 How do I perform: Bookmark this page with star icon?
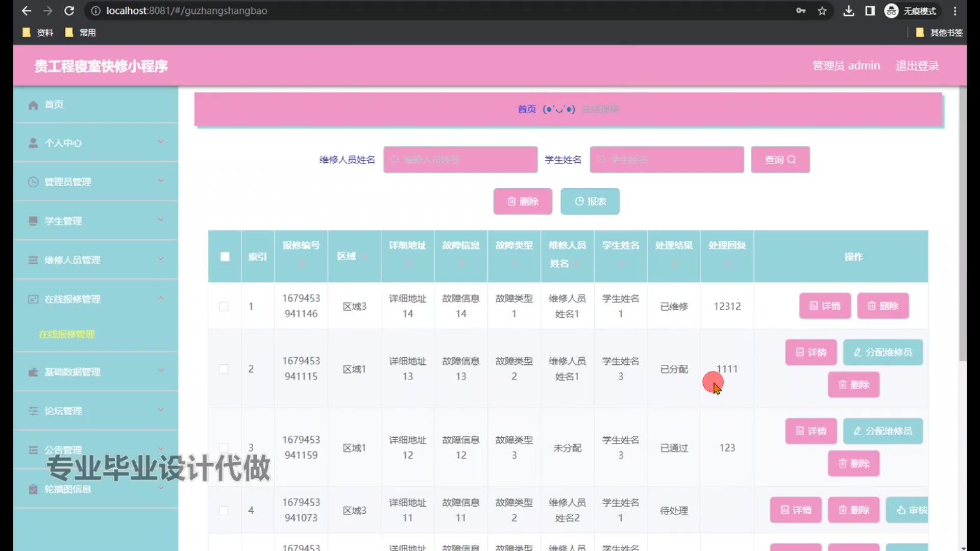click(x=822, y=11)
